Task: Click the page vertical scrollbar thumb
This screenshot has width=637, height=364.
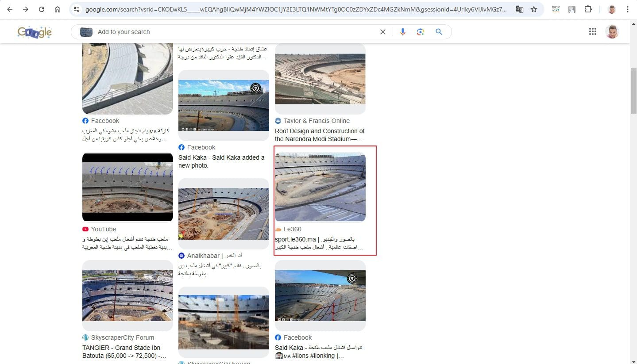Action: click(x=633, y=91)
